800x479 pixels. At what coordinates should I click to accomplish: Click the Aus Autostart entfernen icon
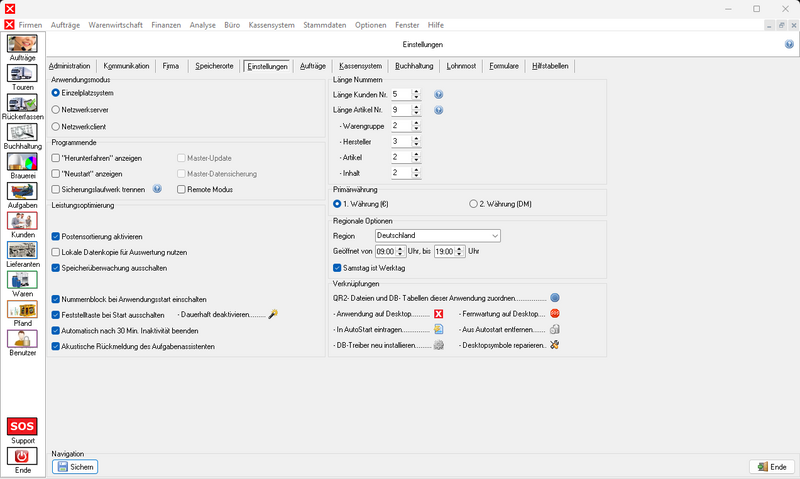pos(555,330)
